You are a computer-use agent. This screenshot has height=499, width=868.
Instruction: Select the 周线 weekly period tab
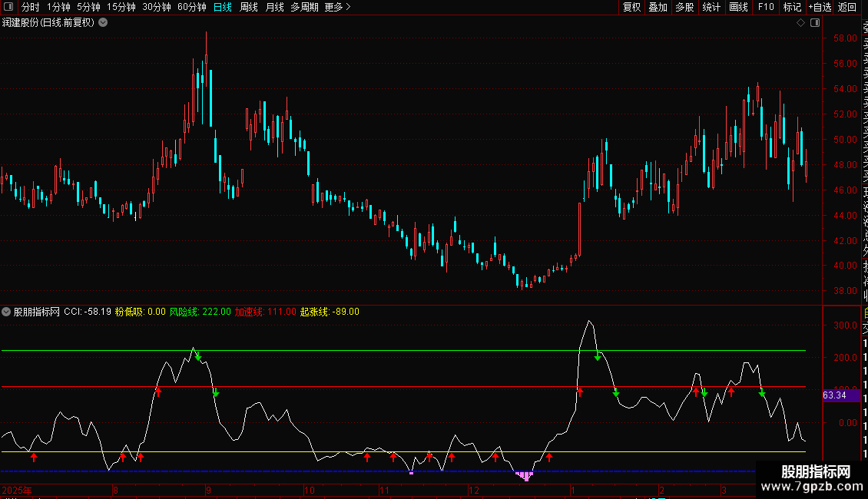(x=249, y=8)
